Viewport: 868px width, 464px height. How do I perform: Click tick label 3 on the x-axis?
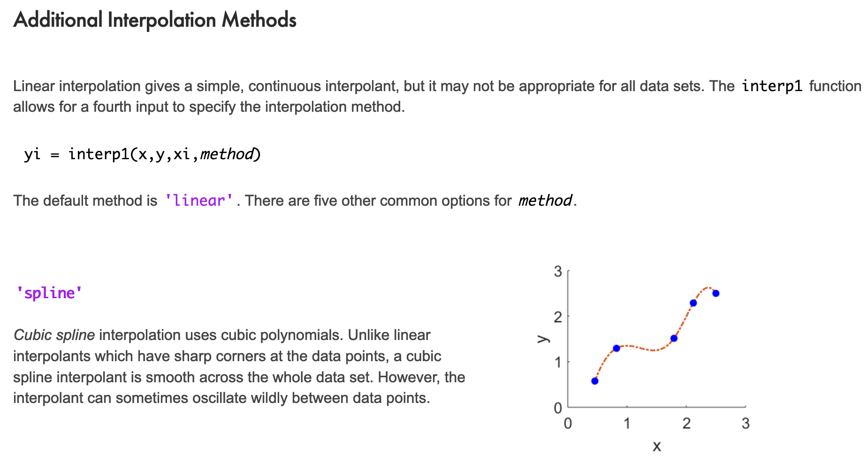[x=746, y=424]
